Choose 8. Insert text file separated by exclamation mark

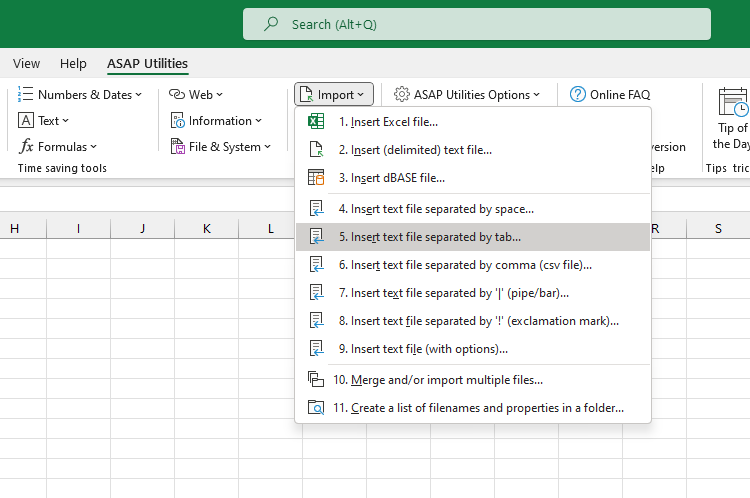473,321
